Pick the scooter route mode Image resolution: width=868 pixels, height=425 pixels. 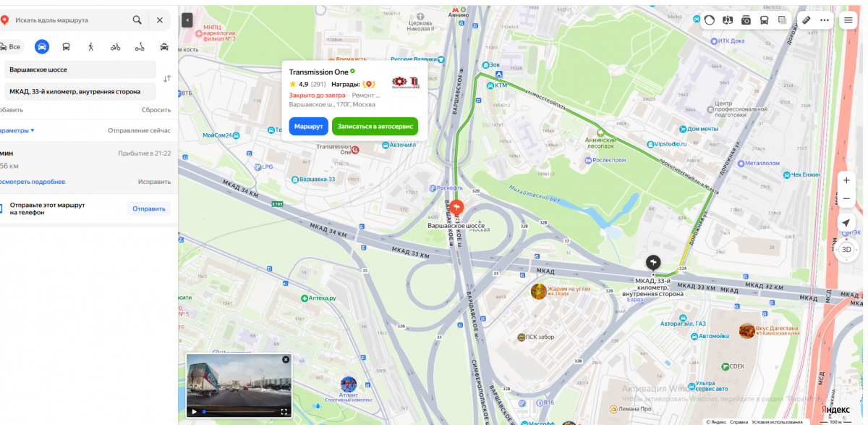click(x=140, y=46)
